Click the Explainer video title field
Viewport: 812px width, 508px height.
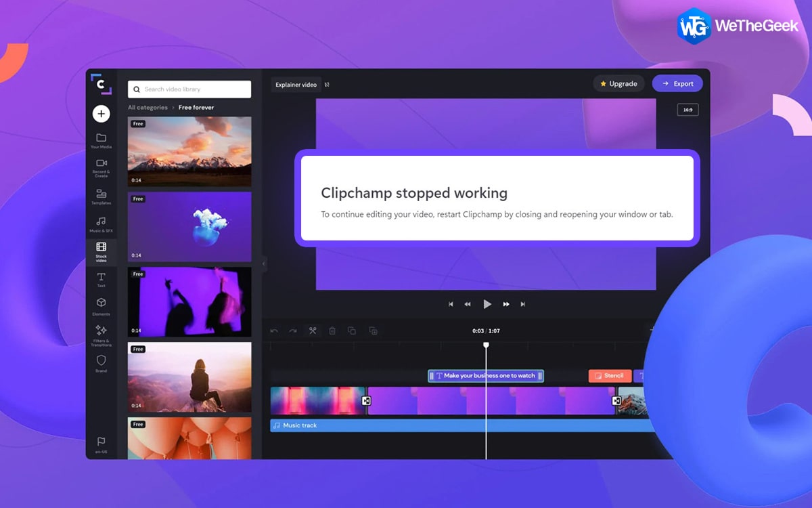click(296, 85)
